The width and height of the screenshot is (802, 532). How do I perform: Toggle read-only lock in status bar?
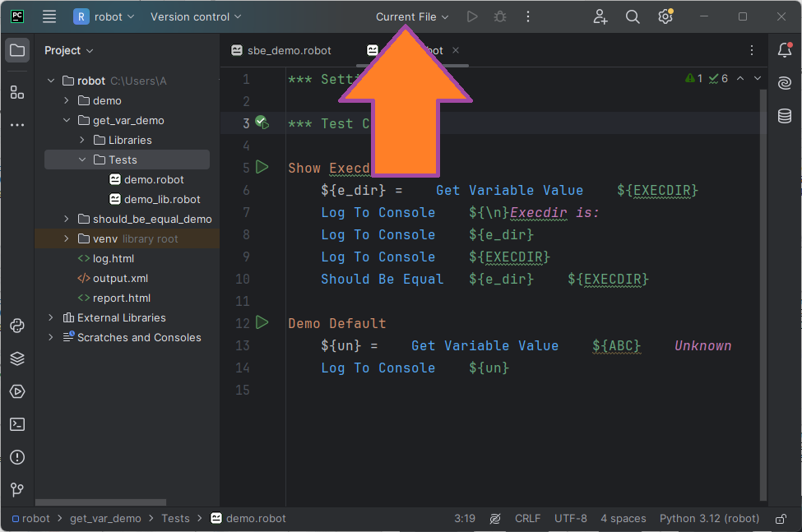pyautogui.click(x=781, y=519)
